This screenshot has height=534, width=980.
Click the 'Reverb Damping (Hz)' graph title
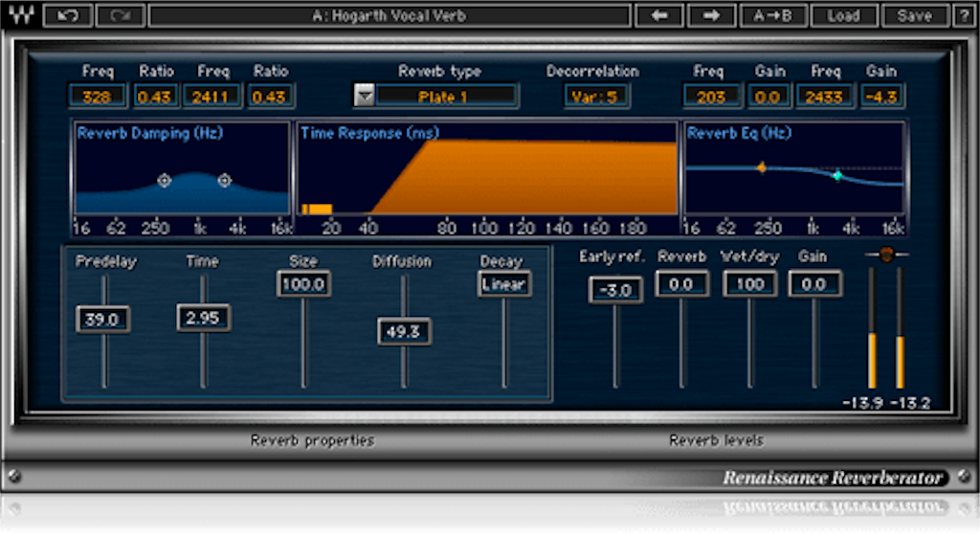pos(150,133)
